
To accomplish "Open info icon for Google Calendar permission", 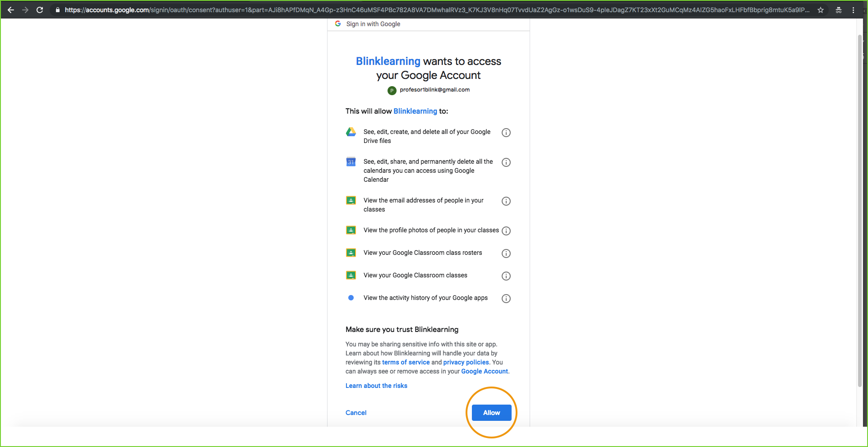I will [506, 162].
